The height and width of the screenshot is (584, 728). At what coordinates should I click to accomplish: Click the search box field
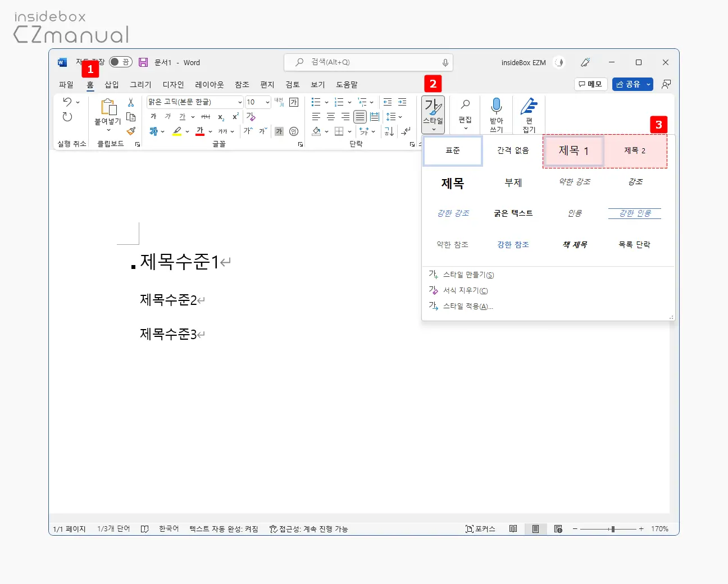pyautogui.click(x=368, y=62)
